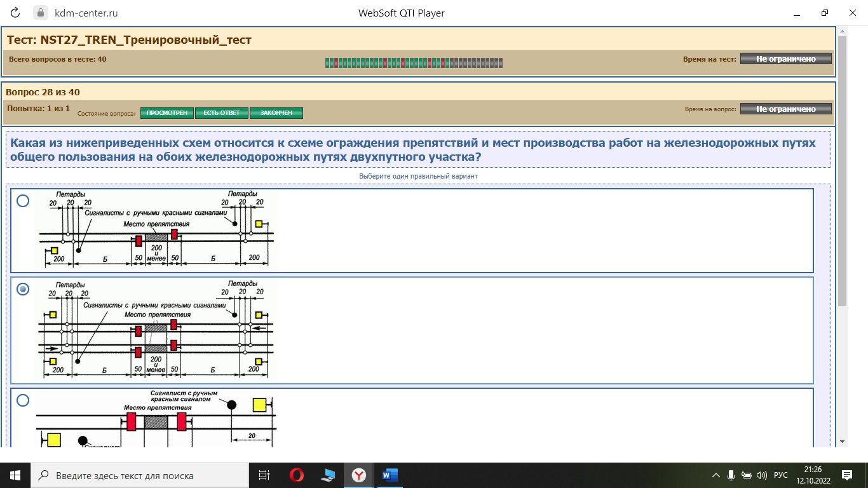
Task: Open the Windows Start menu
Action: click(x=15, y=475)
